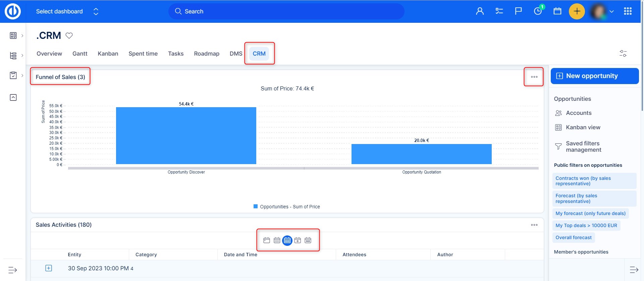This screenshot has width=644, height=281.
Task: Favorite the .CRM project with heart icon
Action: pyautogui.click(x=69, y=36)
